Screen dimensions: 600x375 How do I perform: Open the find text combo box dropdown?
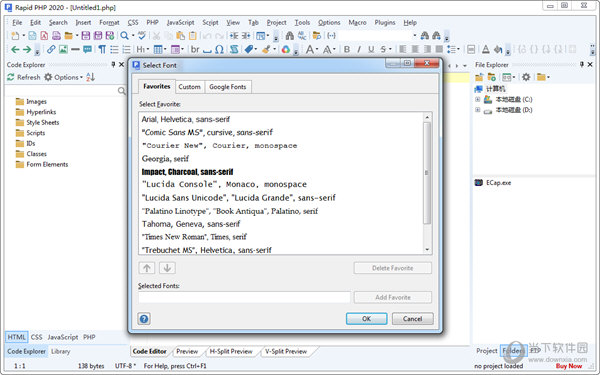pos(414,36)
